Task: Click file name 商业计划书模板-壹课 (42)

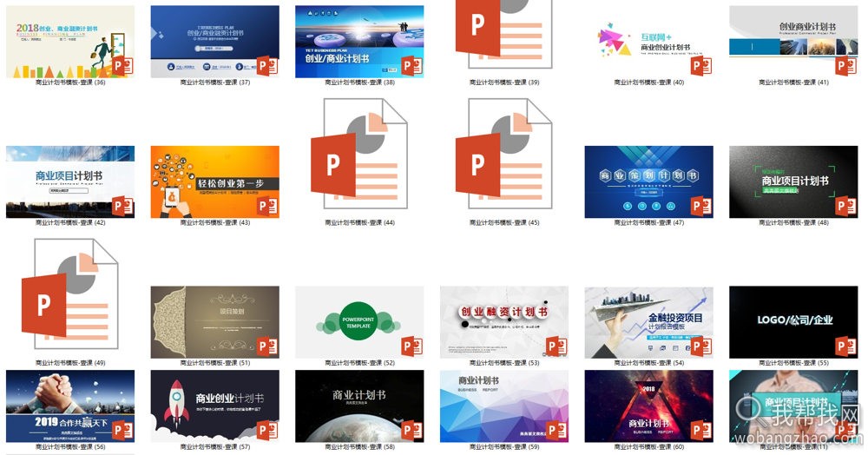Action: coord(70,222)
